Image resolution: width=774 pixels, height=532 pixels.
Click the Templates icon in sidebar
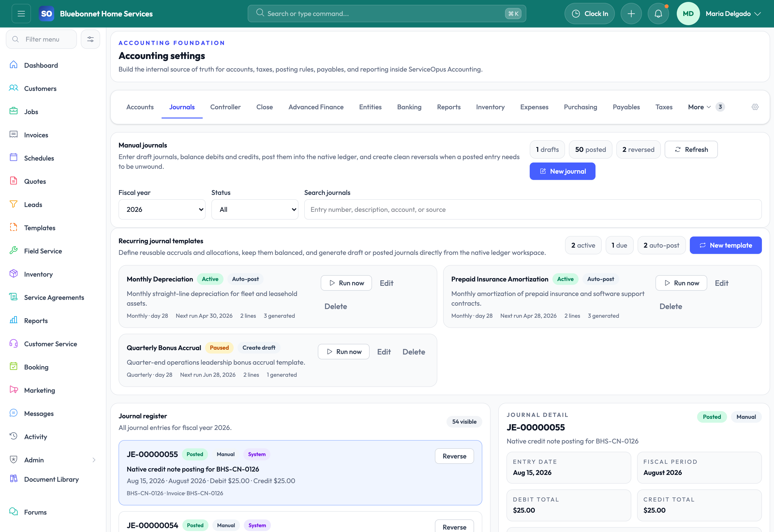(x=14, y=228)
